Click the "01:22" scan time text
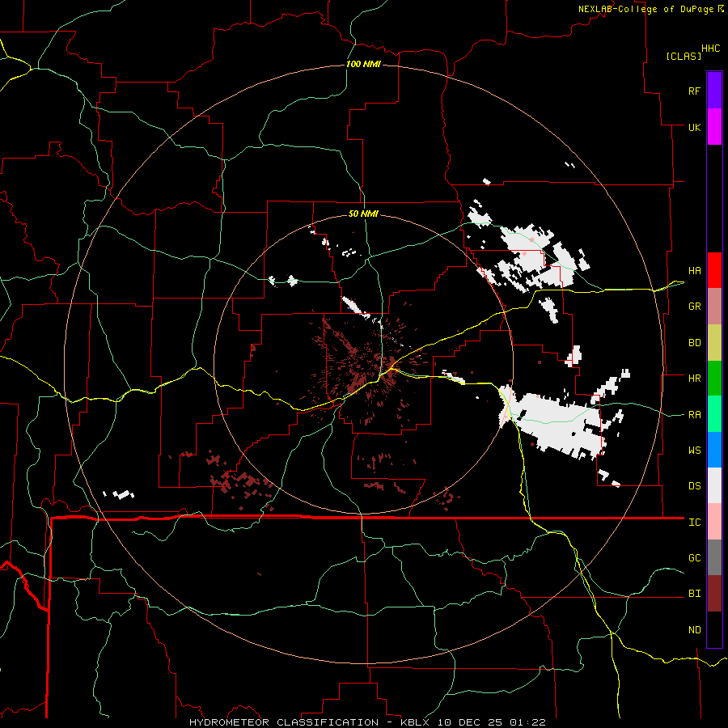This screenshot has height=728, width=728. [527, 722]
